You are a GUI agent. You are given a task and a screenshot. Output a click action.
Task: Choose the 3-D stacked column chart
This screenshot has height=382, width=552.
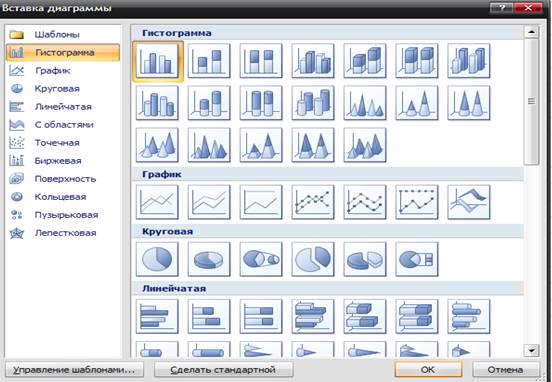click(x=365, y=61)
